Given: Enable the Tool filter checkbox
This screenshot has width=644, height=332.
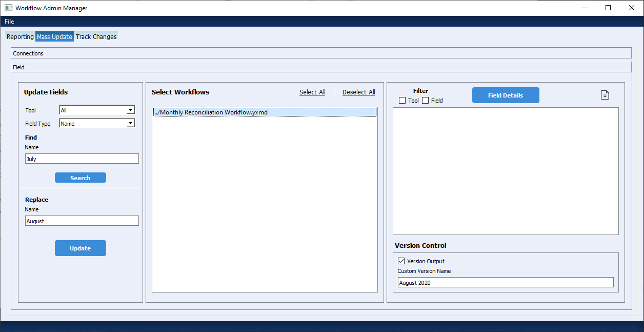Looking at the screenshot, I should tap(402, 101).
